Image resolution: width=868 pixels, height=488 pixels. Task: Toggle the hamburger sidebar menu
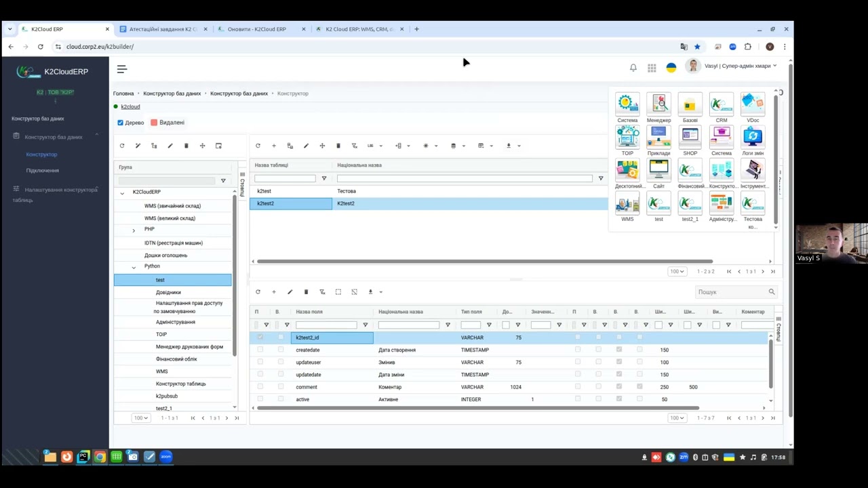(x=122, y=69)
